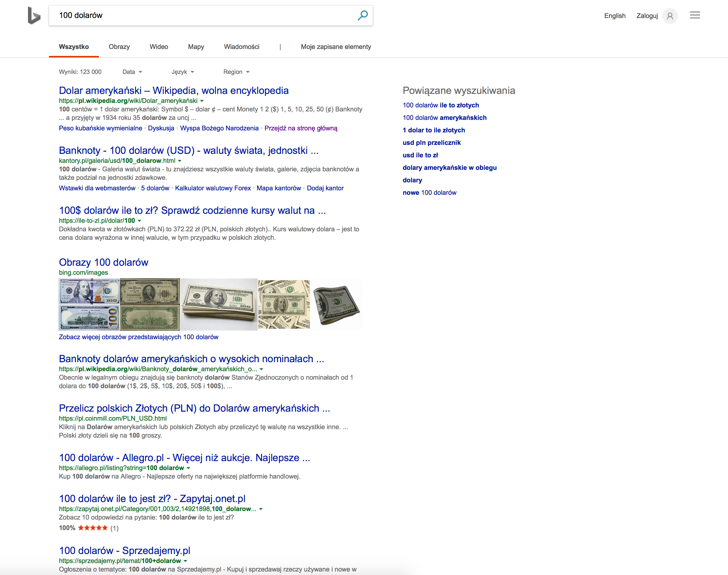Expand the Język filter dropdown
The height and width of the screenshot is (575, 728).
point(183,72)
